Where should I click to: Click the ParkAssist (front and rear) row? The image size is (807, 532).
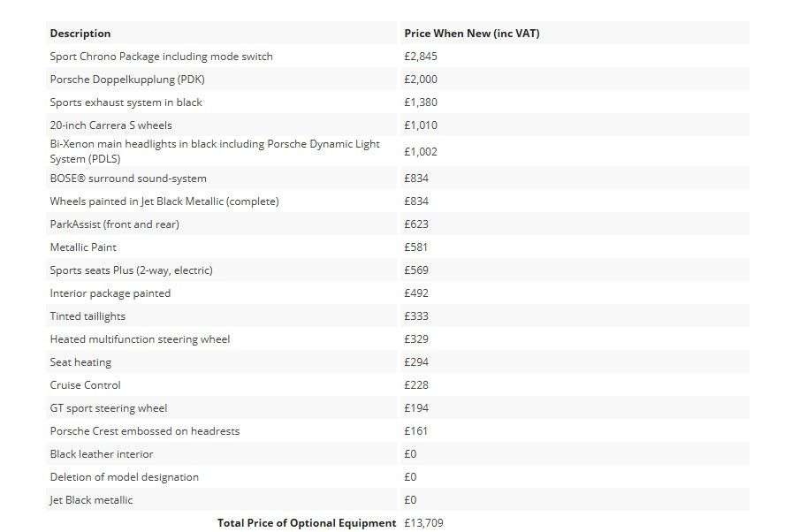[x=114, y=224]
